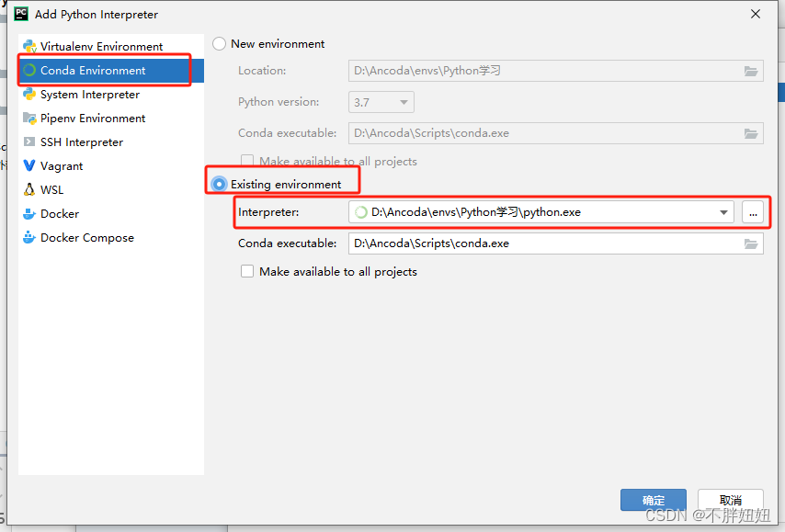785x532 pixels.
Task: Click the WSL penguin icon
Action: point(29,189)
